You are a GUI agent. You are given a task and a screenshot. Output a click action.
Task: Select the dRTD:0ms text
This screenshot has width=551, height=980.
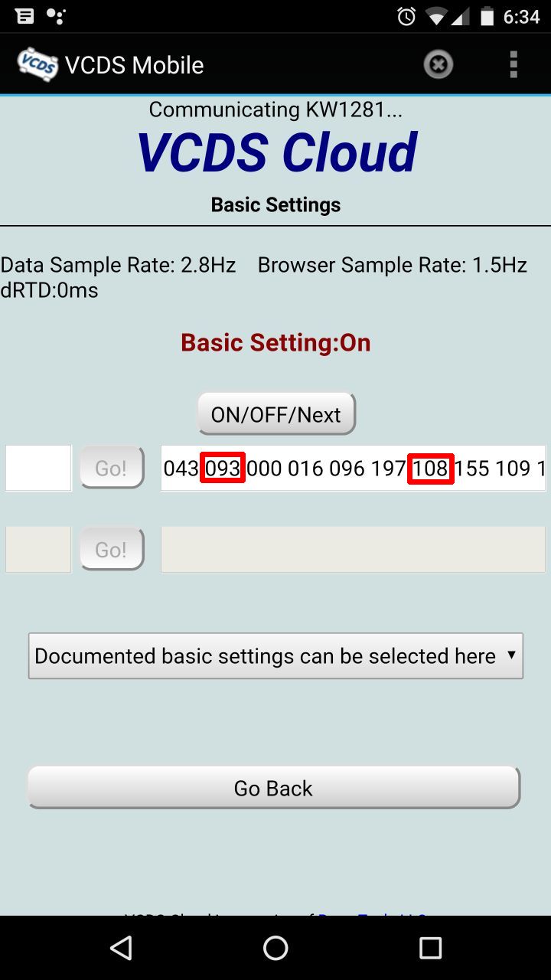[x=49, y=291]
